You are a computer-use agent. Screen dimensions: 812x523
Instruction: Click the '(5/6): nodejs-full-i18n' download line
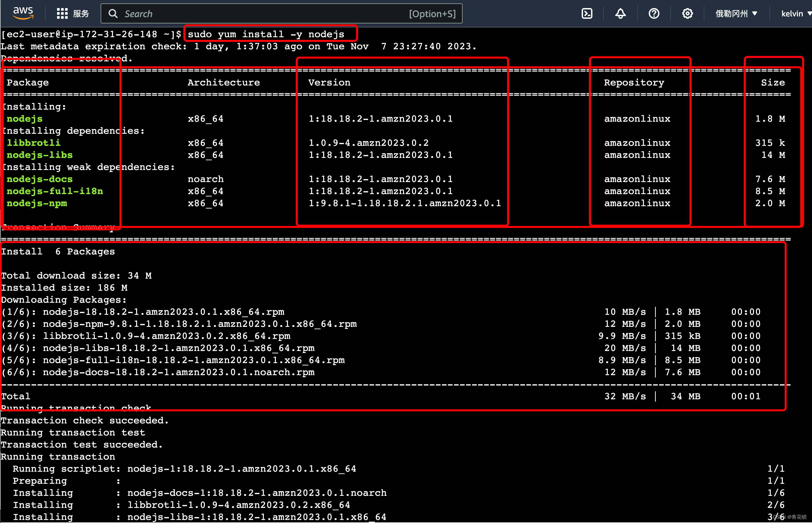[x=381, y=360]
